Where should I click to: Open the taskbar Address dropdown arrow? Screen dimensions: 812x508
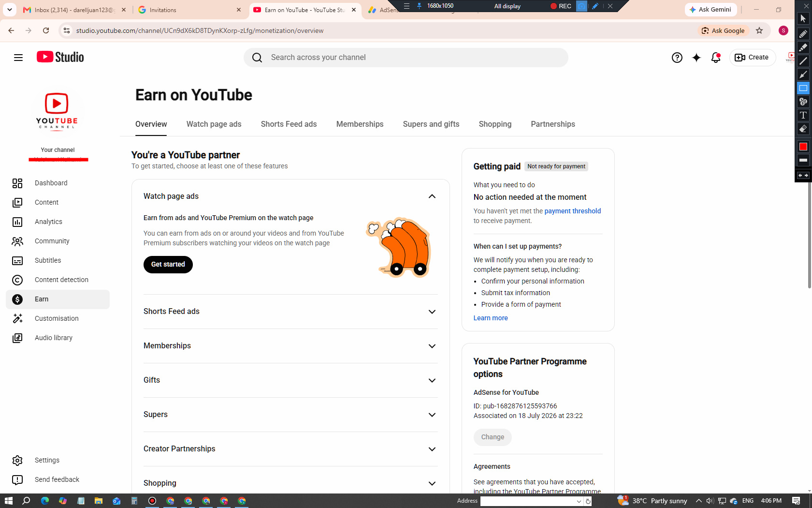click(x=579, y=501)
